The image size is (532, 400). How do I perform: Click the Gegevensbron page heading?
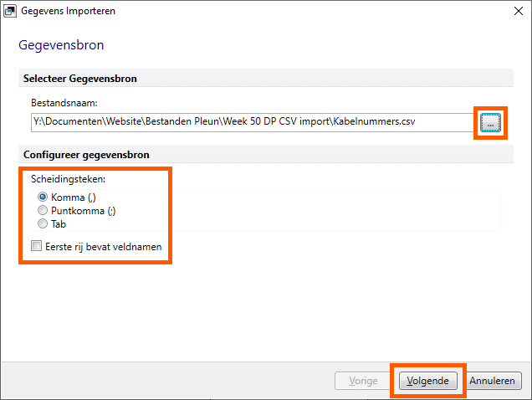pyautogui.click(x=61, y=45)
